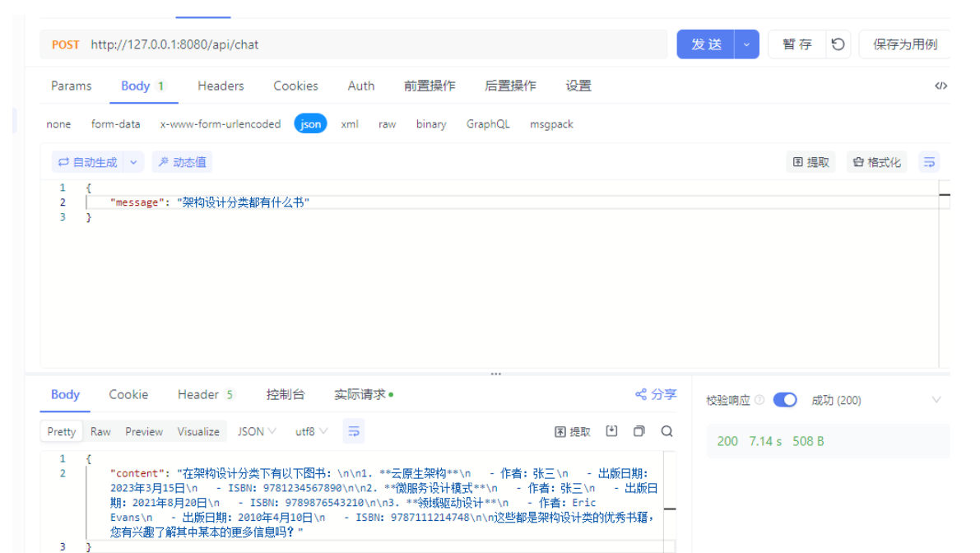Viewport: 980px width, 553px height.
Task: Click the copy icon in the response toolbar
Action: click(x=639, y=430)
